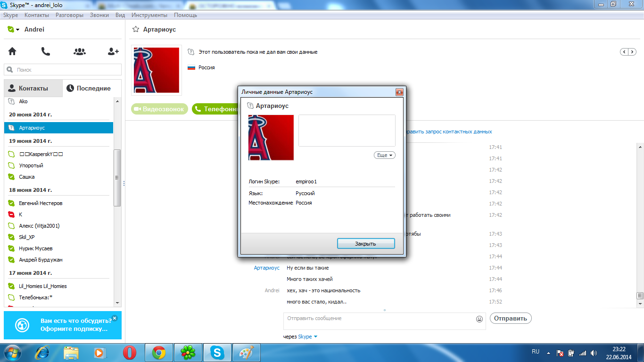Click the Закрыть button in profile dialog

[366, 244]
